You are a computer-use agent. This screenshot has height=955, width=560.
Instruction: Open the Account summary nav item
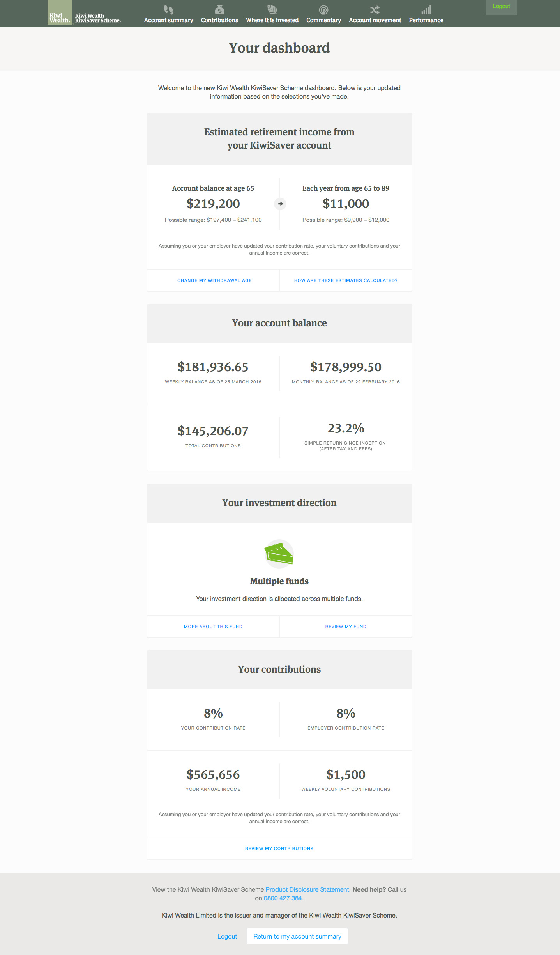tap(168, 20)
